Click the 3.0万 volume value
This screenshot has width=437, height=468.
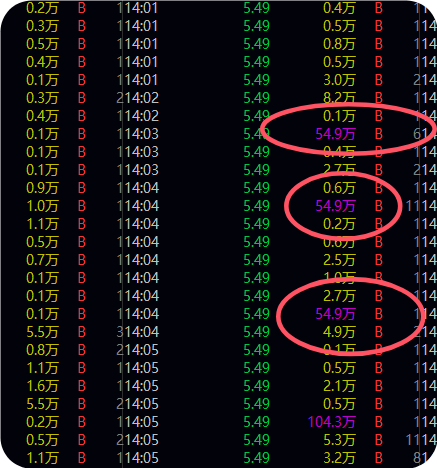click(339, 80)
